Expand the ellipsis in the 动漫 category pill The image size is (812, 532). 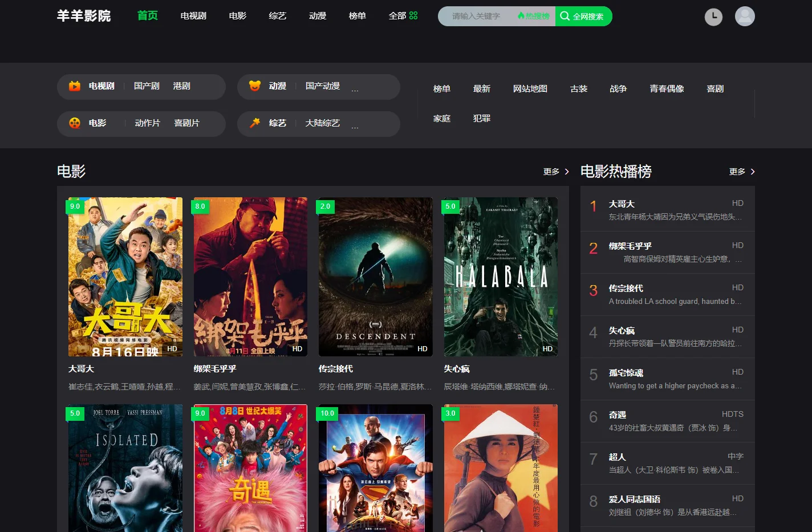click(x=355, y=89)
